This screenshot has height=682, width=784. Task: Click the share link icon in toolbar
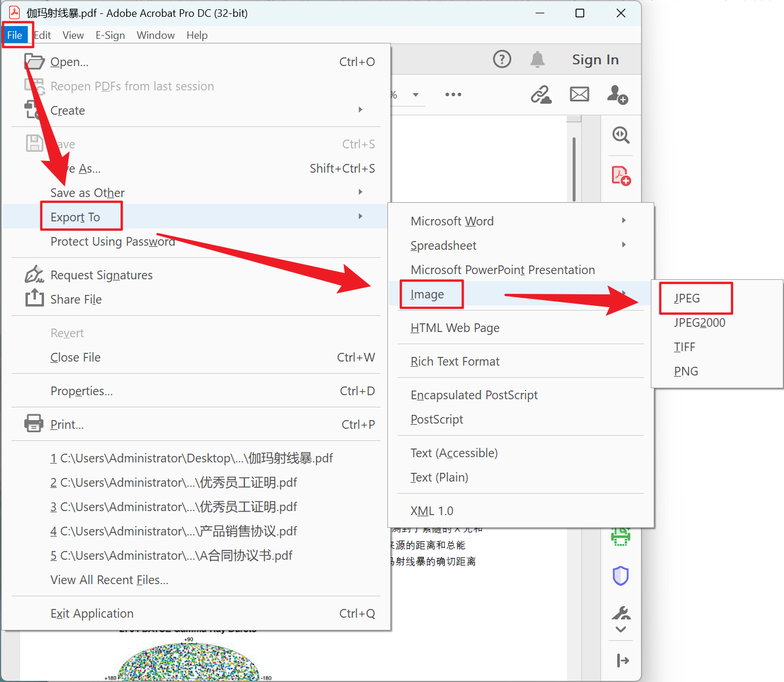point(541,94)
